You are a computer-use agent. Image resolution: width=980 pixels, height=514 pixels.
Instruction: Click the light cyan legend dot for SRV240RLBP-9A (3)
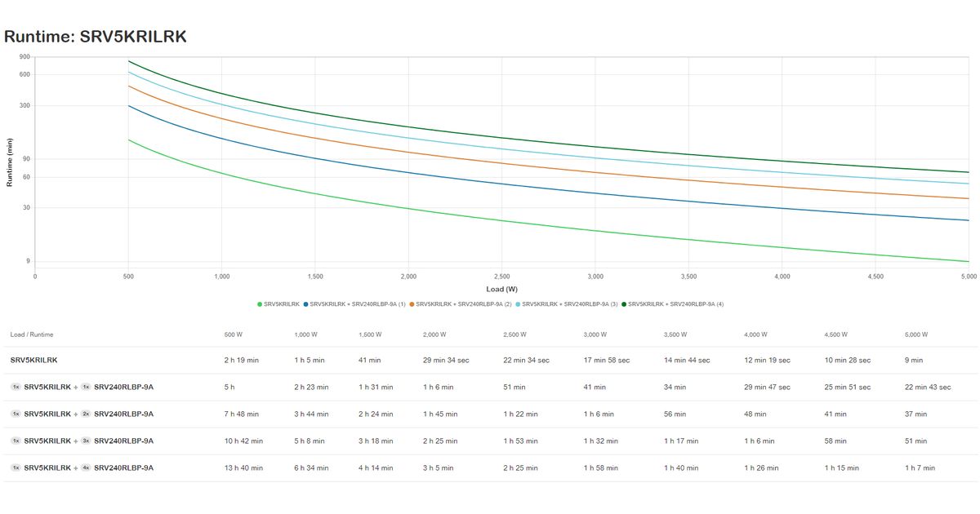point(518,304)
